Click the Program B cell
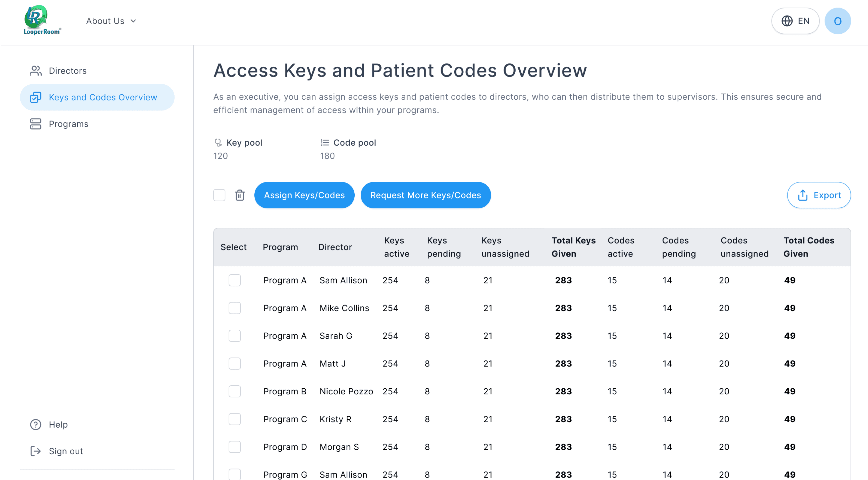This screenshot has height=480, width=868. click(x=285, y=391)
